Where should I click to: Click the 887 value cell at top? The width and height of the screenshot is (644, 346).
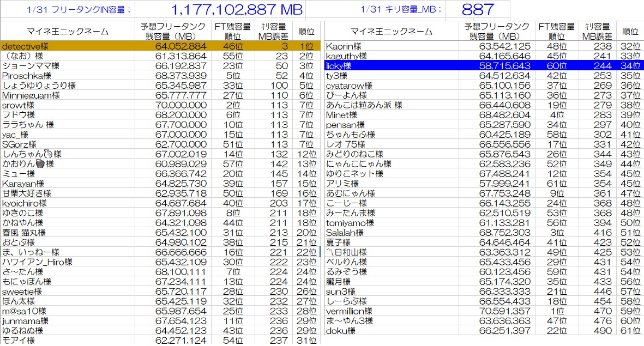tap(478, 9)
